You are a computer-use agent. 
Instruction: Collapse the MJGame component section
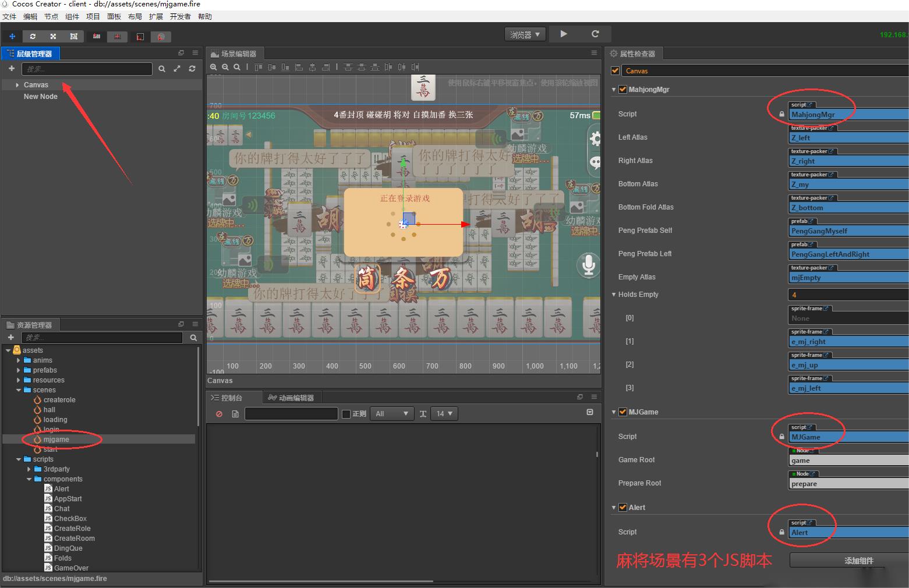(614, 412)
